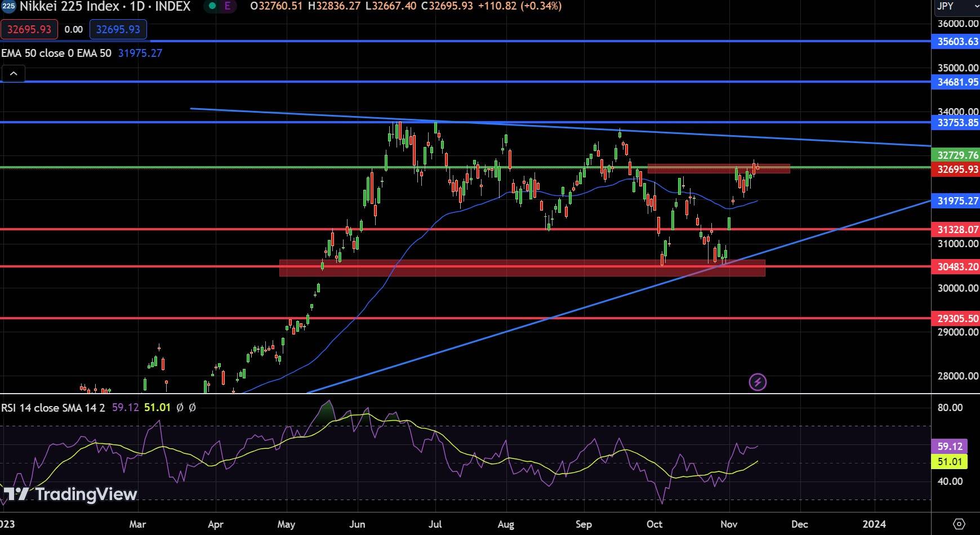Click the green market status dot
980x535 pixels.
pos(212,6)
